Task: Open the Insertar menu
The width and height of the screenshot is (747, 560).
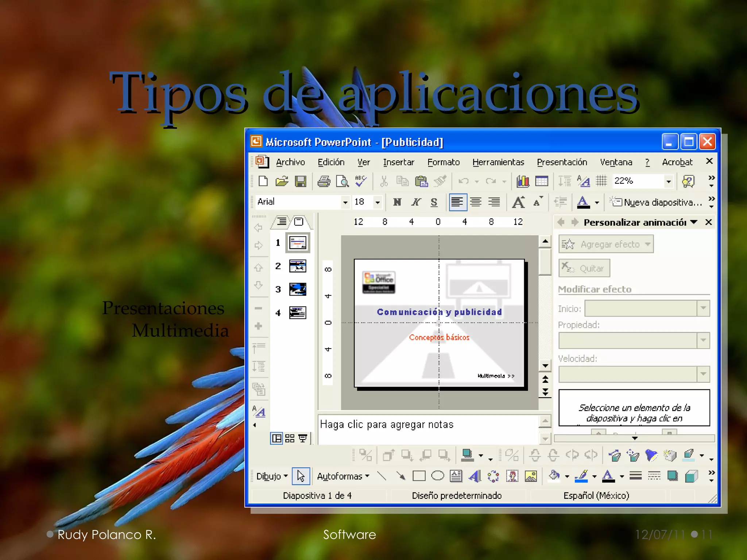Action: [x=398, y=162]
